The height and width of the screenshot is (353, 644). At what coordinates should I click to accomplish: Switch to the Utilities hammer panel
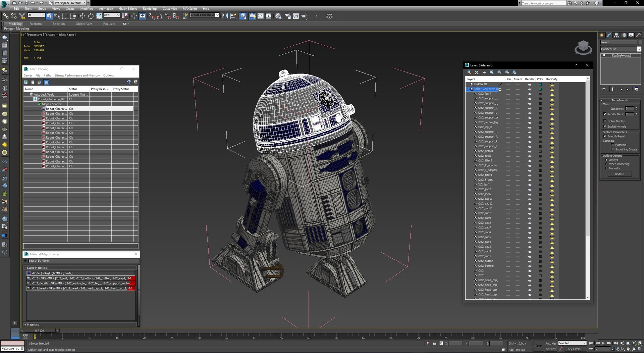(638, 35)
